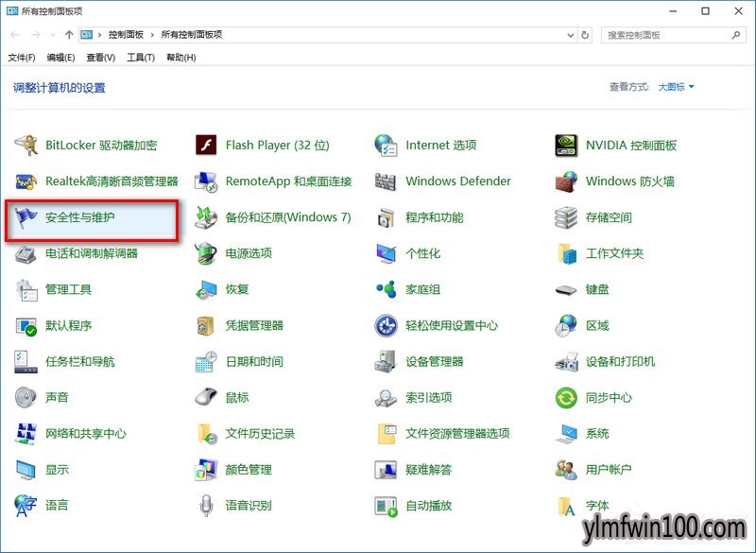Image resolution: width=756 pixels, height=553 pixels.
Task: Click the 语音识别 link
Action: click(x=249, y=506)
